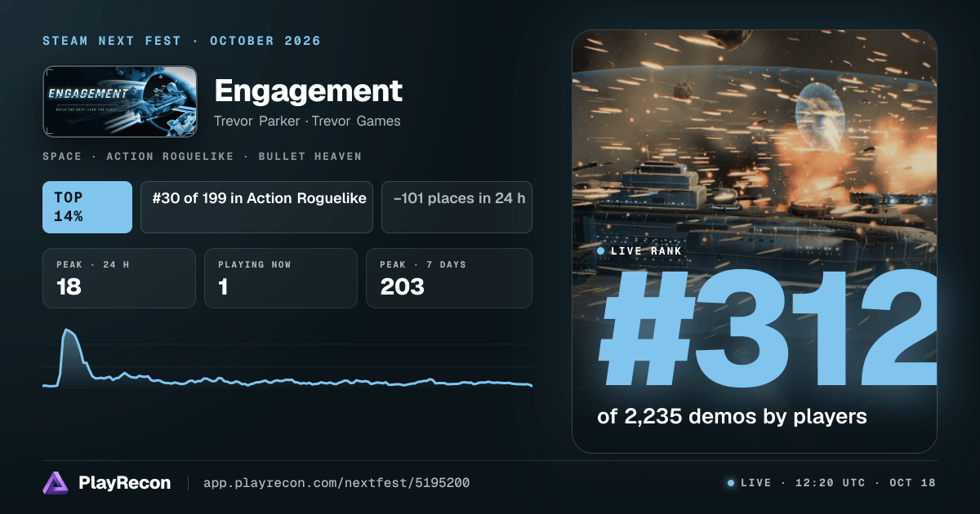This screenshot has height=514, width=980.
Task: Click the Engagement game capsule thumbnail
Action: [120, 101]
